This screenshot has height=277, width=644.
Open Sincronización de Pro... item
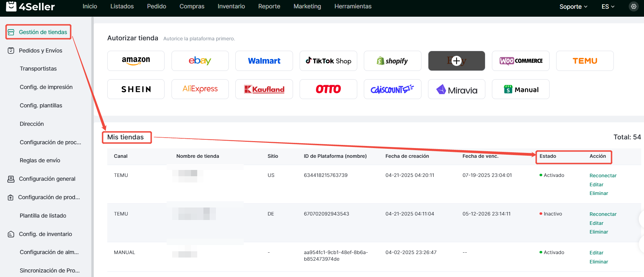pos(50,270)
